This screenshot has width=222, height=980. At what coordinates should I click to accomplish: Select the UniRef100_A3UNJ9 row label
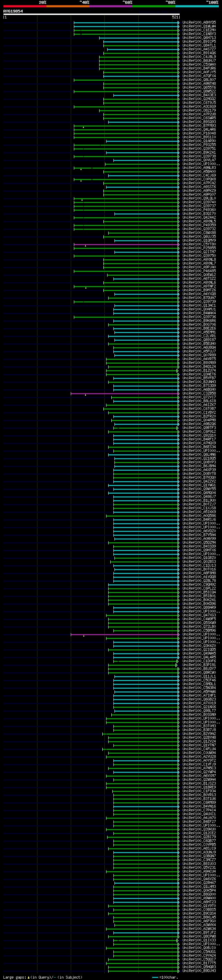[199, 852]
